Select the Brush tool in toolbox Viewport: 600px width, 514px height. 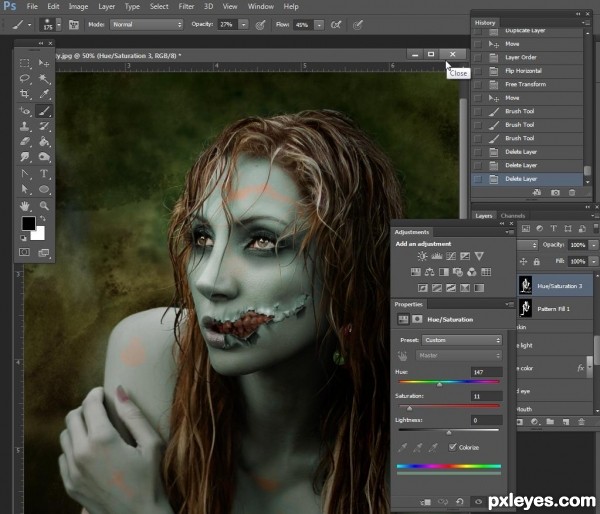[x=44, y=111]
